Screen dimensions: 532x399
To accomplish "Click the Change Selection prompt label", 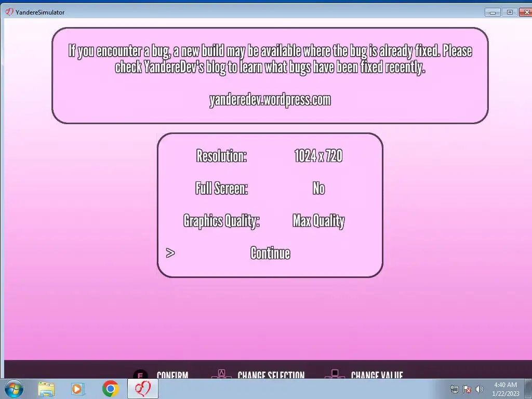I will (x=271, y=375).
